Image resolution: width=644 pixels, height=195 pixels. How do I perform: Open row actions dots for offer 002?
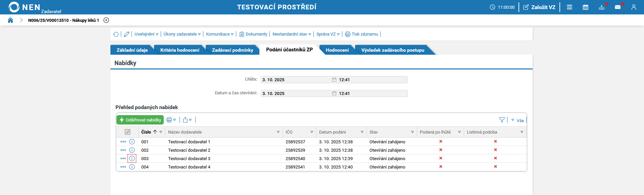pyautogui.click(x=123, y=150)
